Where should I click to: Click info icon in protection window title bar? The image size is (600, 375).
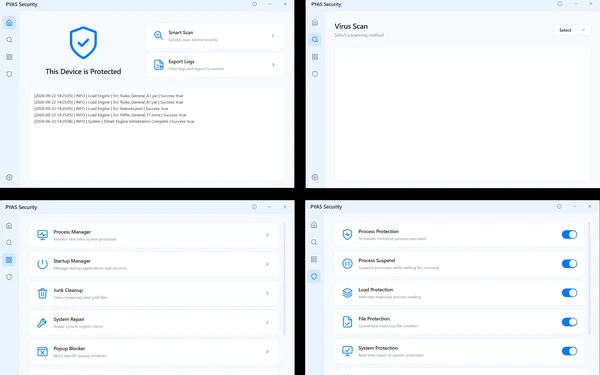point(559,206)
